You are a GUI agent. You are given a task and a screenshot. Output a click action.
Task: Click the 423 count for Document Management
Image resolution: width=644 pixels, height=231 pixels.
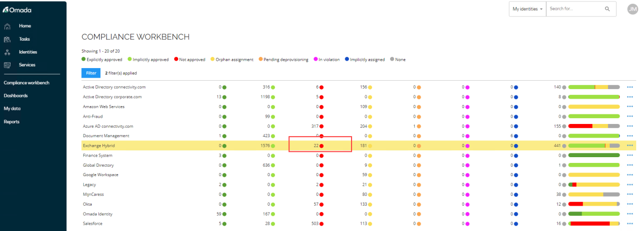(x=266, y=136)
